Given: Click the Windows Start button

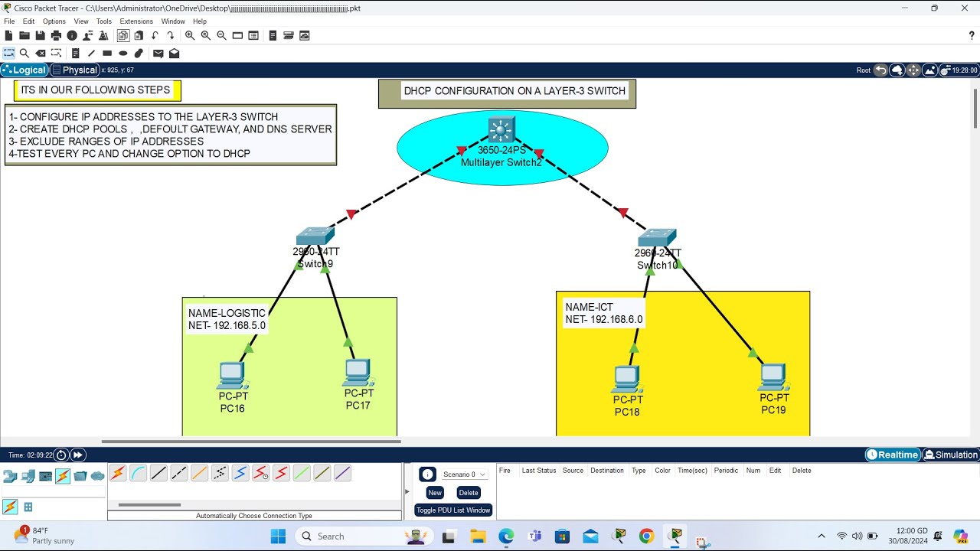Looking at the screenshot, I should [278, 536].
